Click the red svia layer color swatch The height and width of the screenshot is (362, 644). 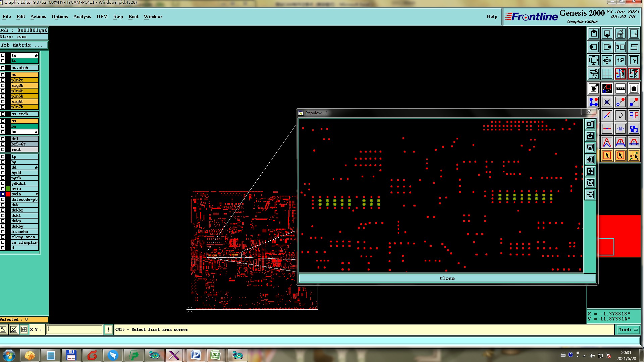(8, 194)
